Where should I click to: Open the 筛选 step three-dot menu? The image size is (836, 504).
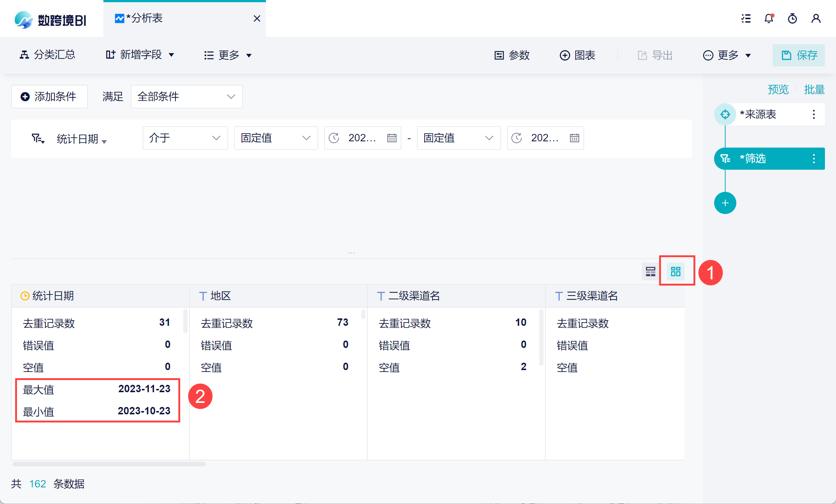(x=814, y=159)
